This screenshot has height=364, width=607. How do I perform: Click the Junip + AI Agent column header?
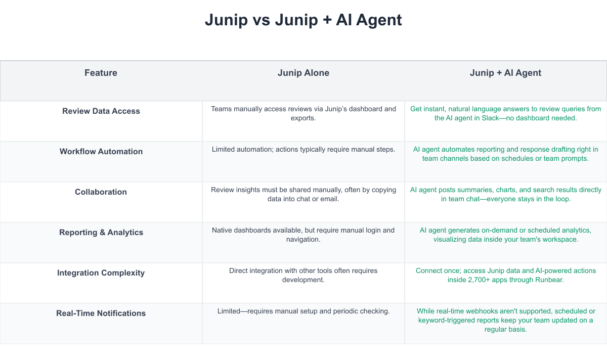tap(505, 73)
